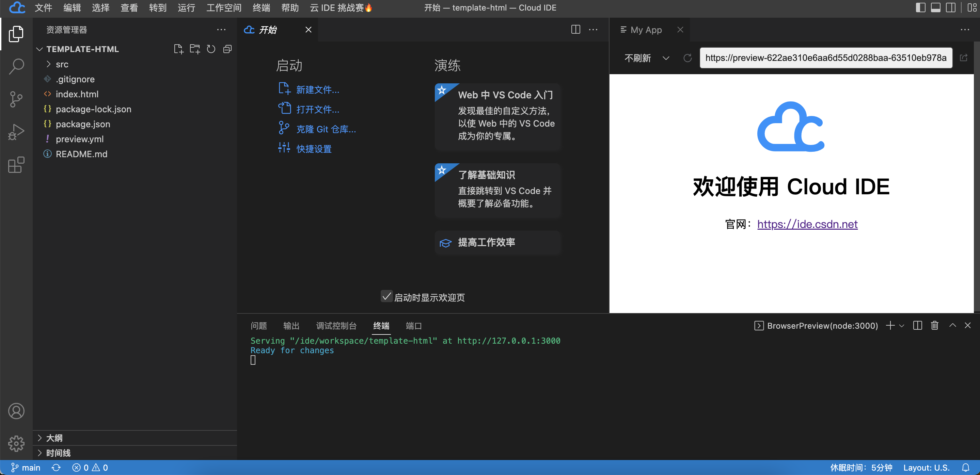Open the 查看 menu
The width and height of the screenshot is (980, 475).
click(129, 7)
